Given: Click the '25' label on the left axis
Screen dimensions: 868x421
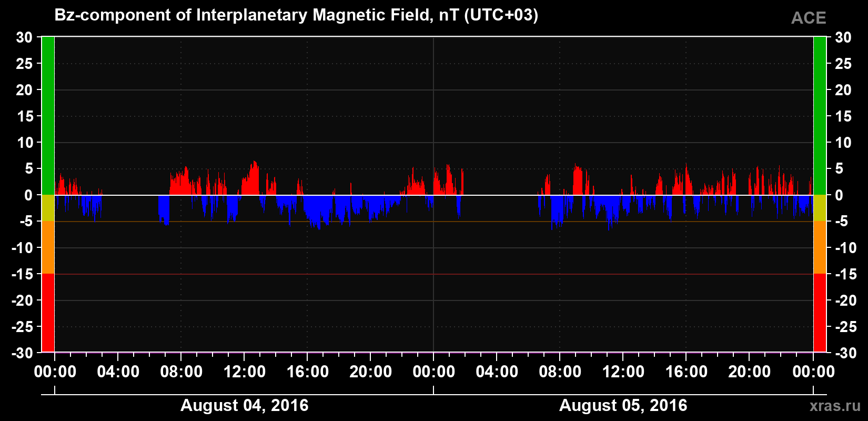Looking at the screenshot, I should [x=24, y=64].
